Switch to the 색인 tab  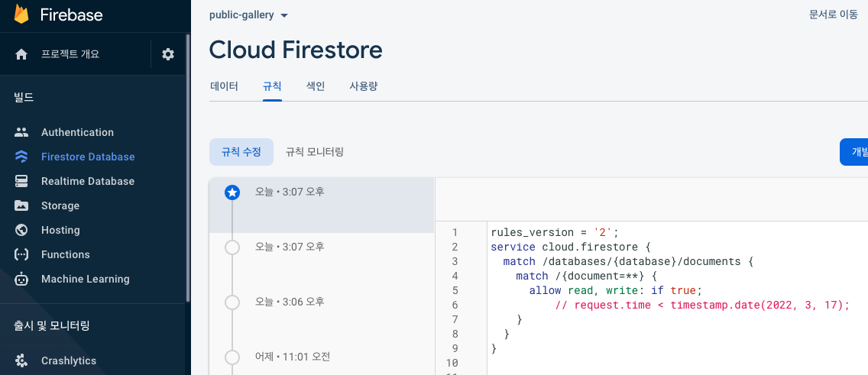click(x=316, y=86)
